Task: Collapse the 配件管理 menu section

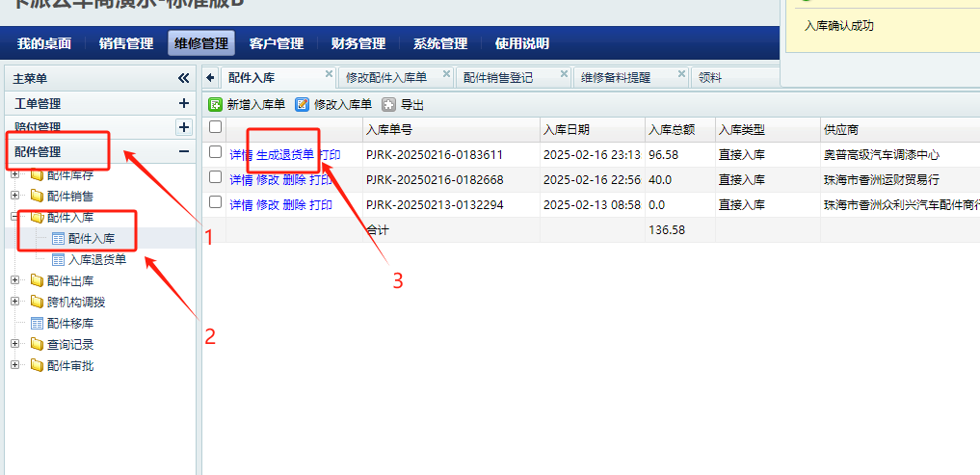Action: coord(183,151)
